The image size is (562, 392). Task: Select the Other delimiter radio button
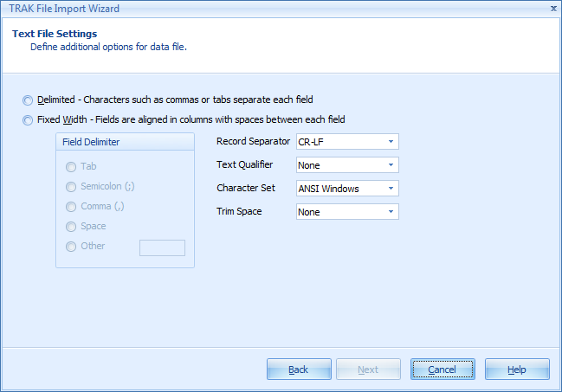coord(71,246)
